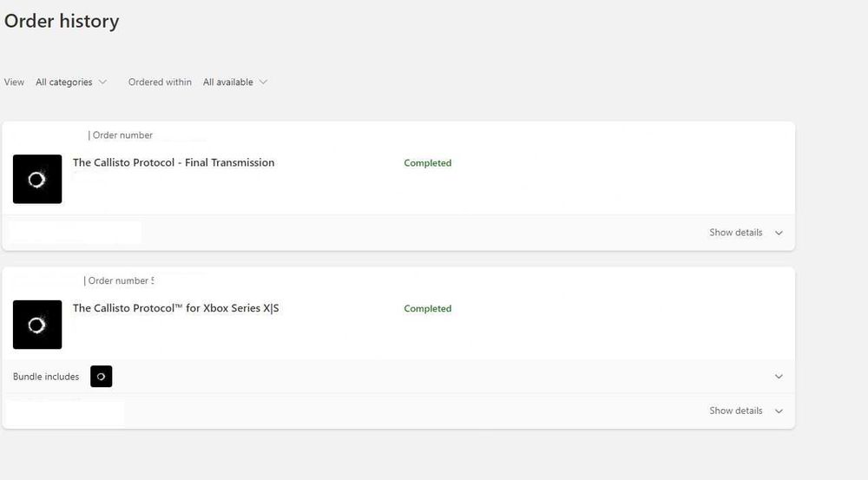Click chevron beside Final Transmission's Show details

point(779,233)
